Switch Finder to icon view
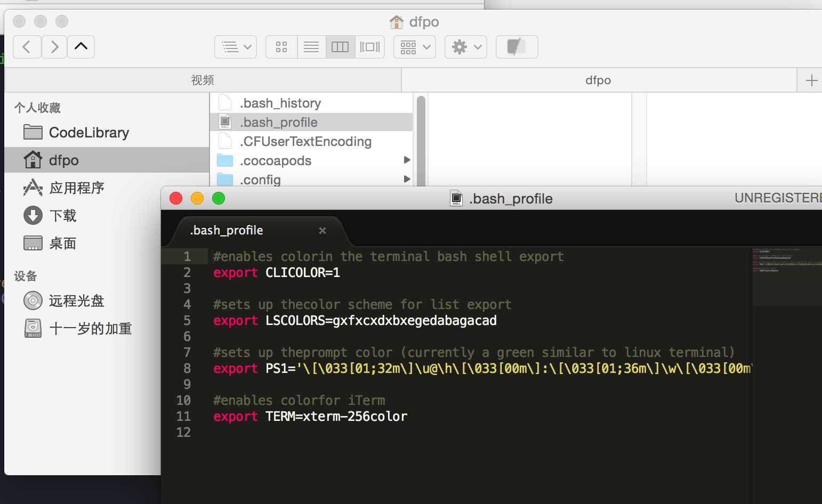 point(281,47)
